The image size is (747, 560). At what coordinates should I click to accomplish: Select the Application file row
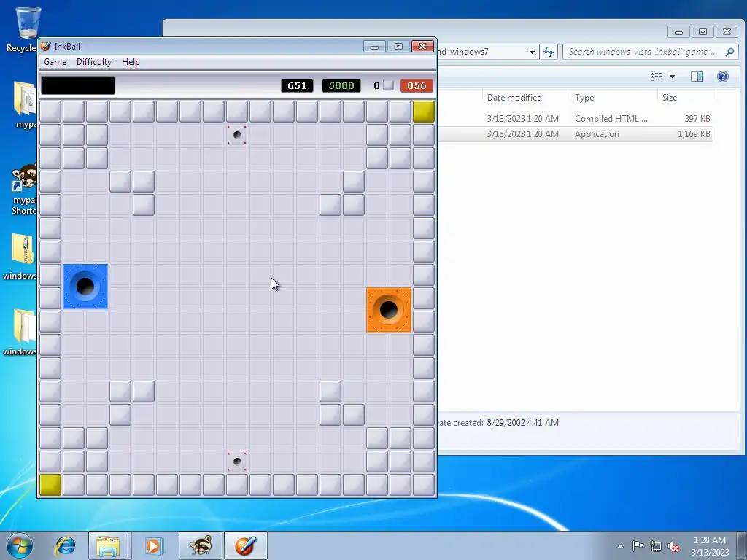coord(575,134)
